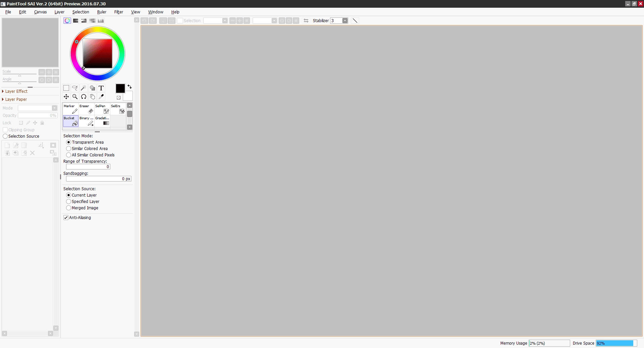Toggle the Clipping Group checkbox
644x348 pixels.
tap(5, 130)
